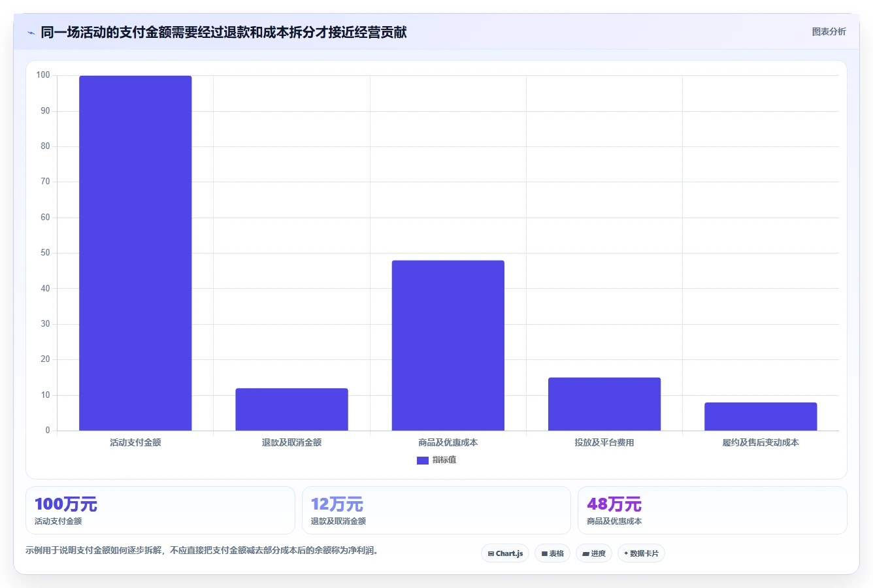The width and height of the screenshot is (873, 588).
Task: Click the footer note starting with 示例用于说明
Action: pyautogui.click(x=202, y=550)
